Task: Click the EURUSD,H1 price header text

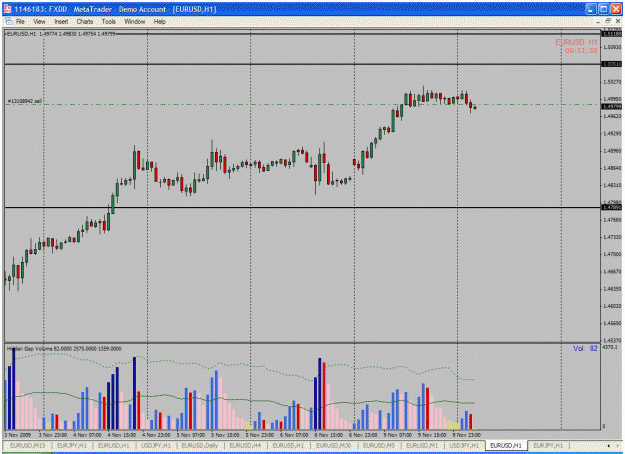Action: coord(61,34)
